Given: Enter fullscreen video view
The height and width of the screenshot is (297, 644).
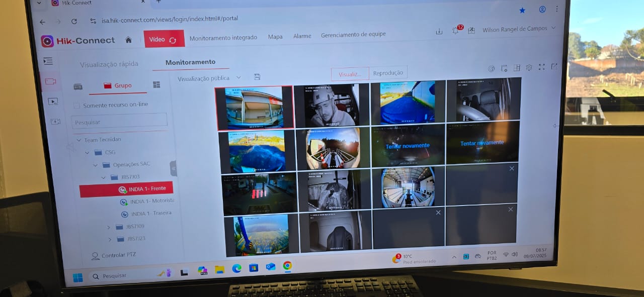Looking at the screenshot, I should tap(541, 67).
